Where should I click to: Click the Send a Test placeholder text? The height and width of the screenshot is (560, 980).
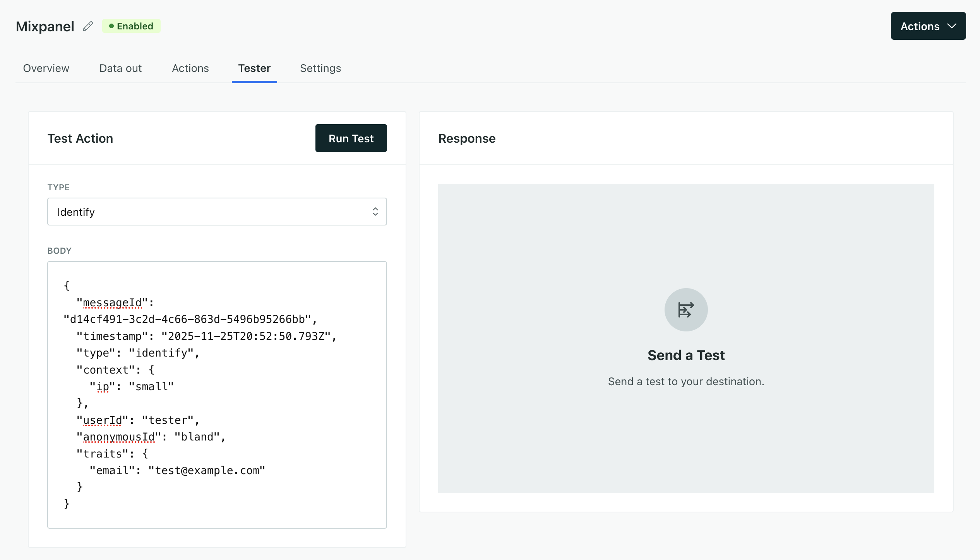(685, 381)
